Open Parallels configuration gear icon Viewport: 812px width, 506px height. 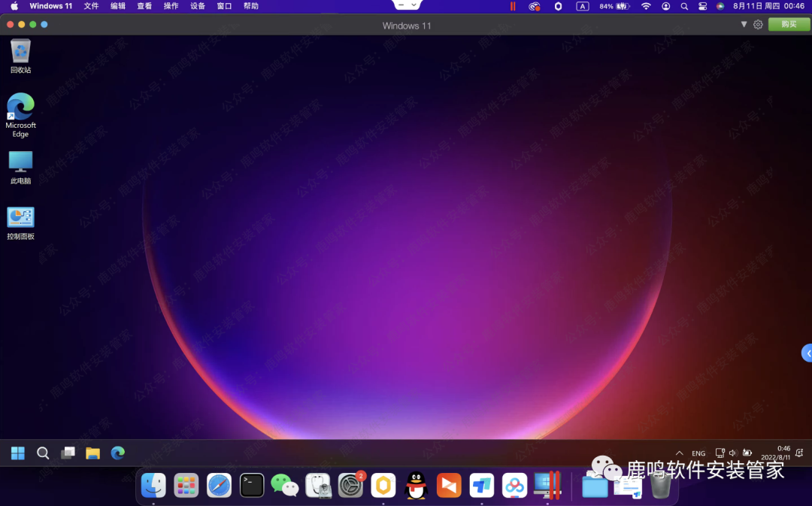(x=758, y=25)
